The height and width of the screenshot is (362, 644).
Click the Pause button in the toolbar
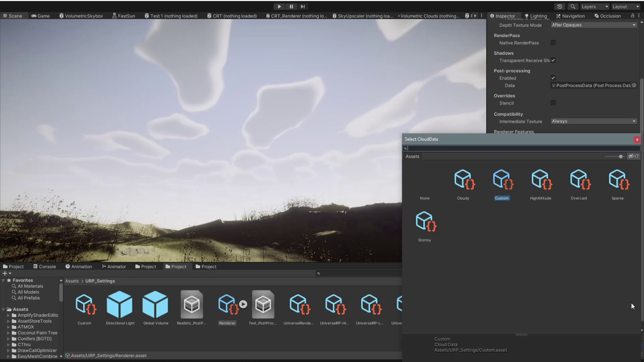pos(291,6)
